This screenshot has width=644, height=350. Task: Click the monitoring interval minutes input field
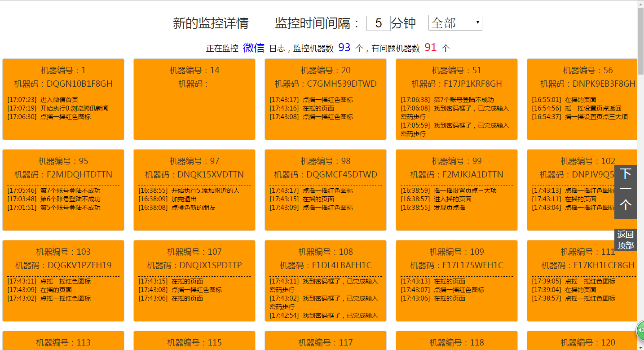pyautogui.click(x=378, y=23)
